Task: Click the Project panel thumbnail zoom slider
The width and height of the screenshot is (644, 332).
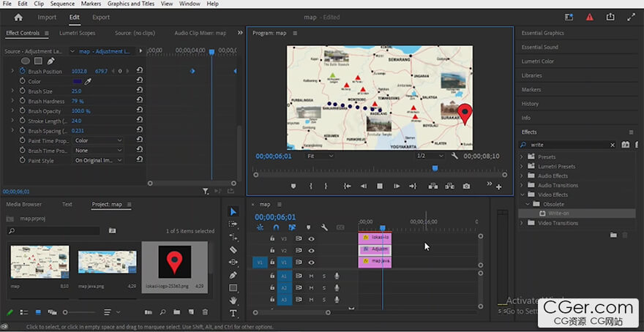Action: (65, 312)
